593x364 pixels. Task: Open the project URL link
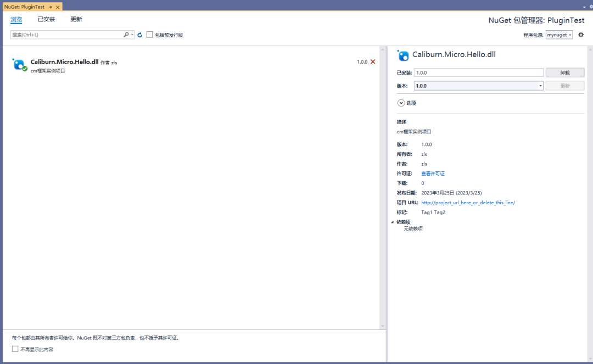(x=468, y=203)
